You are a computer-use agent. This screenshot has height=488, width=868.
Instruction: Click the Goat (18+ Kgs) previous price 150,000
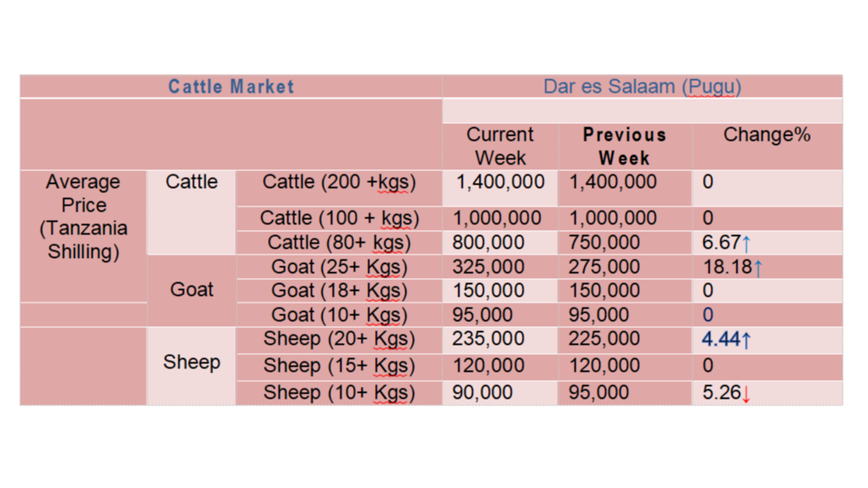pyautogui.click(x=604, y=291)
